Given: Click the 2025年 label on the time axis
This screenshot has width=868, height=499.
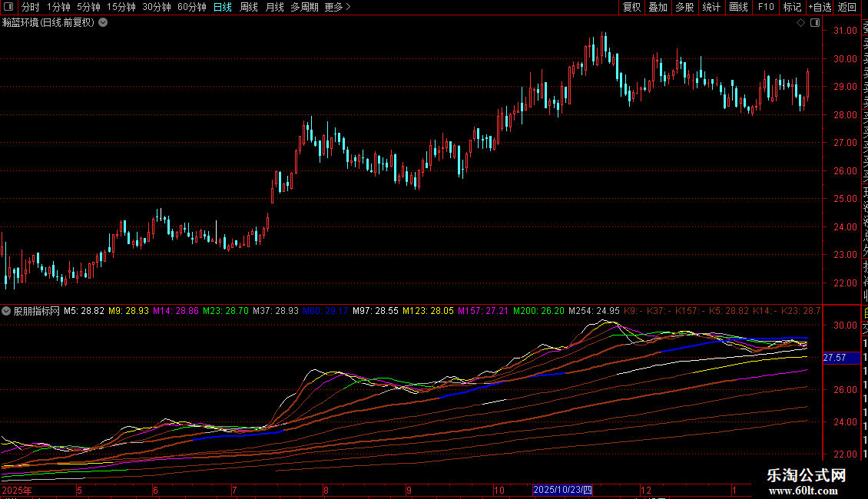Looking at the screenshot, I should pyautogui.click(x=17, y=490).
